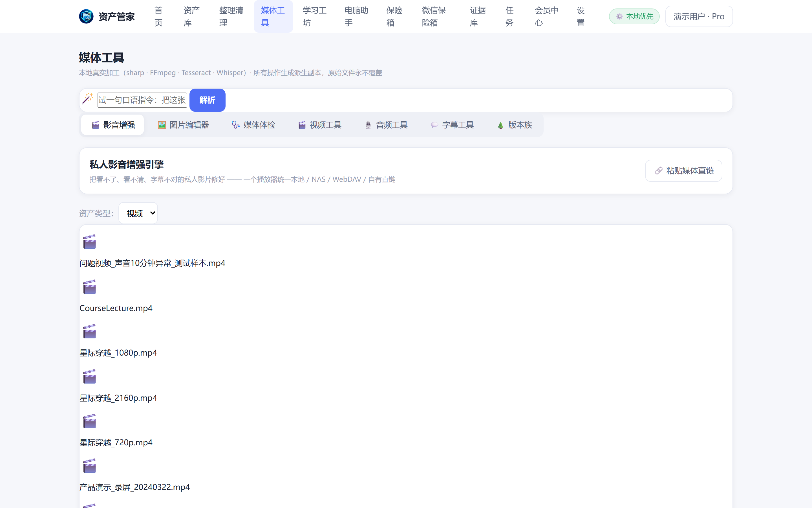Open the 媒体体检 tab
812x508 pixels.
[x=254, y=125]
